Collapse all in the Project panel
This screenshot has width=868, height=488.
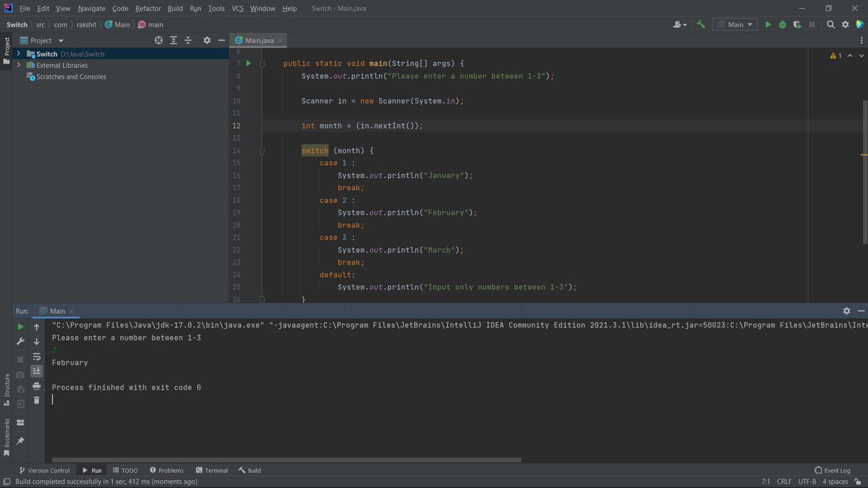click(188, 40)
